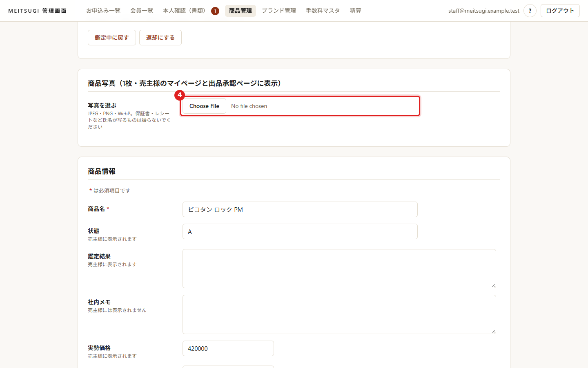Click the staff@meitsugi.example.test email text
This screenshot has width=588, height=368.
(x=484, y=11)
